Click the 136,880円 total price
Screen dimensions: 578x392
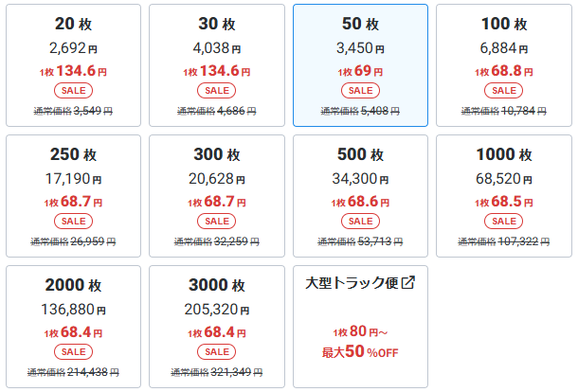(73, 309)
